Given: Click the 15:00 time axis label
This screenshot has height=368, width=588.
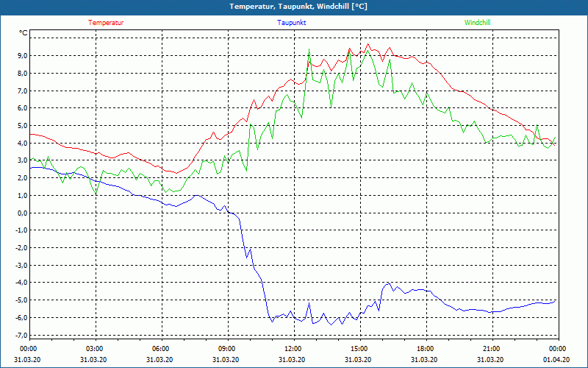Looking at the screenshot, I should point(360,349).
